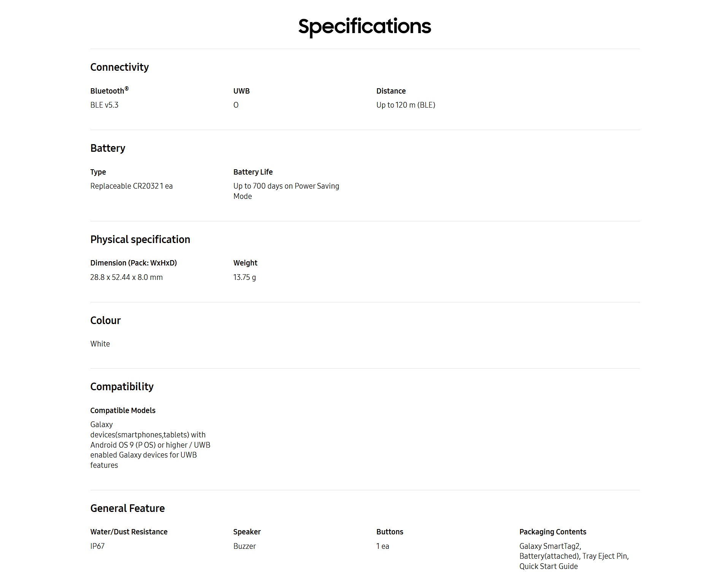Click the Physical specification heading
The height and width of the screenshot is (588, 720).
tap(140, 240)
